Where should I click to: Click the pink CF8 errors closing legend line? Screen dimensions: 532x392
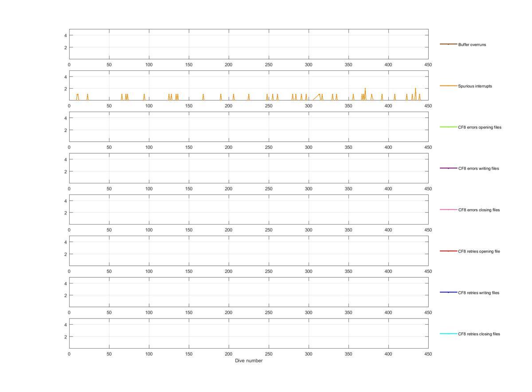448,210
